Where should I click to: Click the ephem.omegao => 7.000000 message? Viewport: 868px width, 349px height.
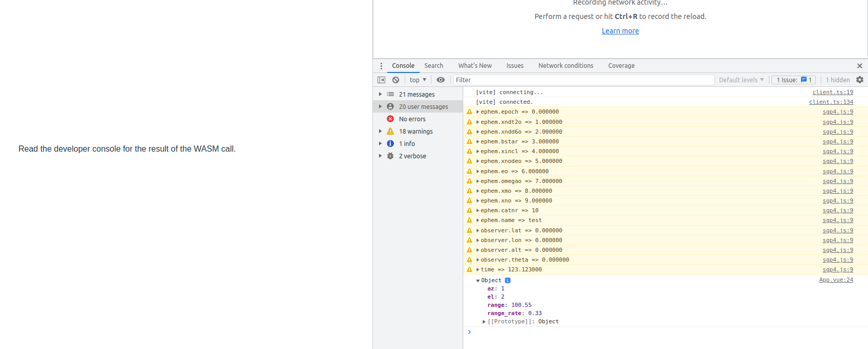521,181
